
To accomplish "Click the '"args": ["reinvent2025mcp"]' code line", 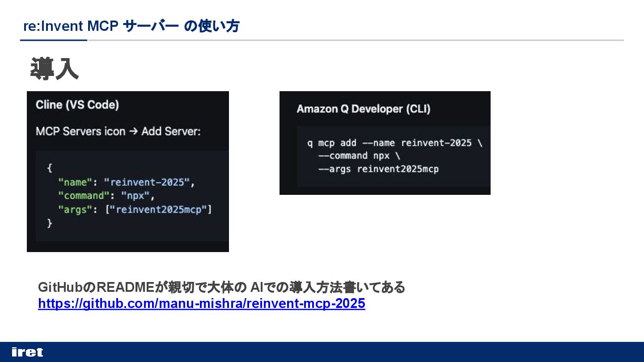I will point(135,209).
